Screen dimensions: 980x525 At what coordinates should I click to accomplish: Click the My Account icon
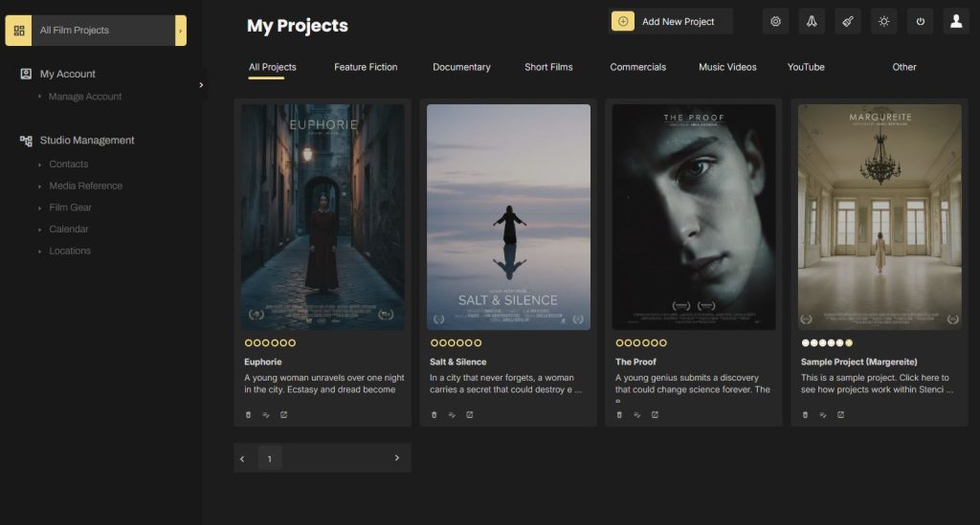pyautogui.click(x=26, y=74)
